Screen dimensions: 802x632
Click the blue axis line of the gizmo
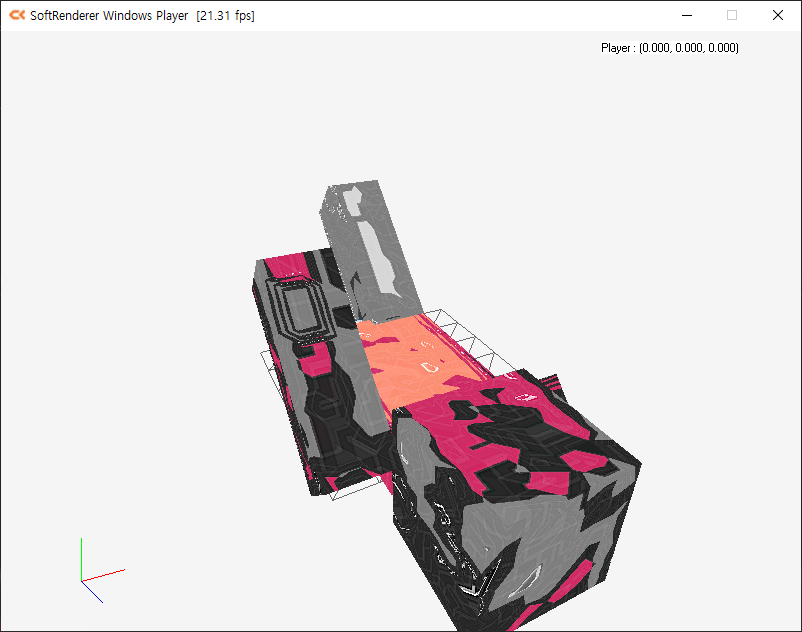click(93, 590)
